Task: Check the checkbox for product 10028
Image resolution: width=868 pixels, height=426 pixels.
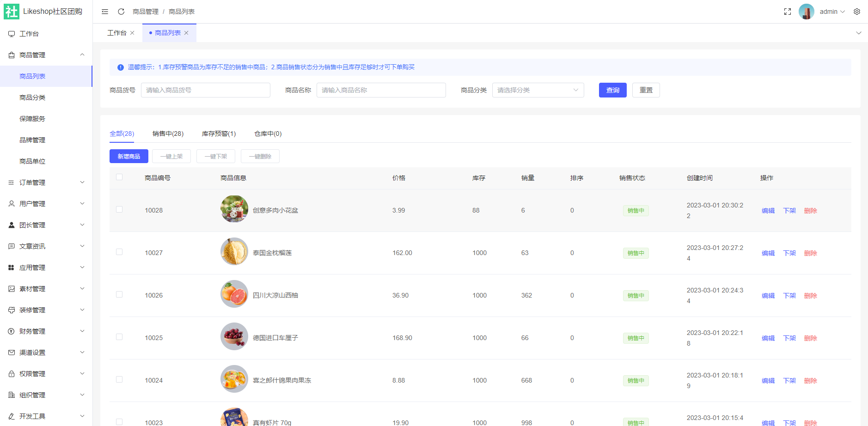Action: tap(119, 209)
